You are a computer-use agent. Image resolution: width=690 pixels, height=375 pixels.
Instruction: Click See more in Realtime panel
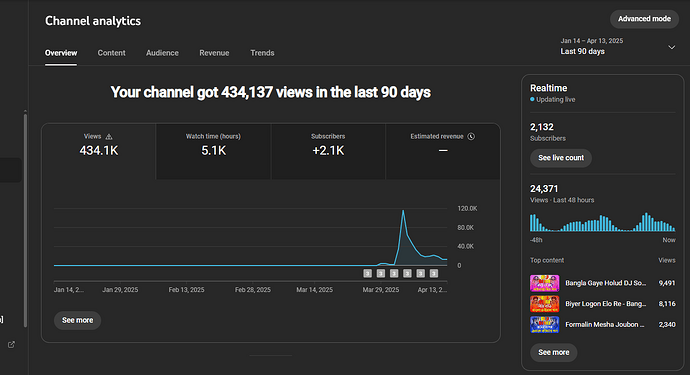554,352
